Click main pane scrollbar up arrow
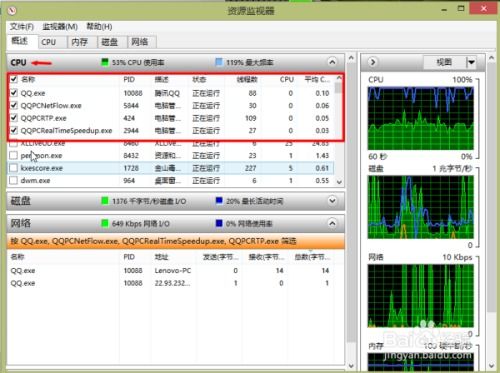500x373 pixels. pyautogui.click(x=351, y=58)
